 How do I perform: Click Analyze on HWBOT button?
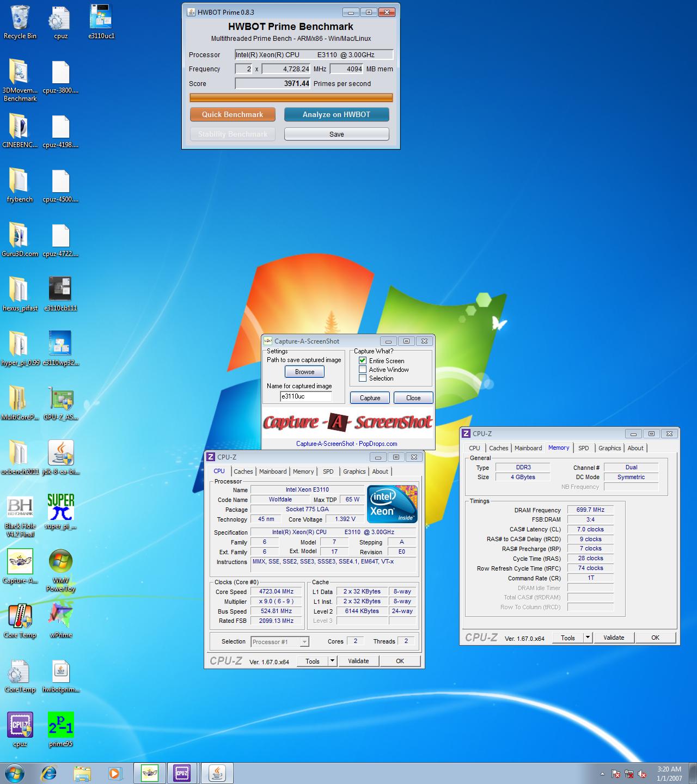click(337, 114)
